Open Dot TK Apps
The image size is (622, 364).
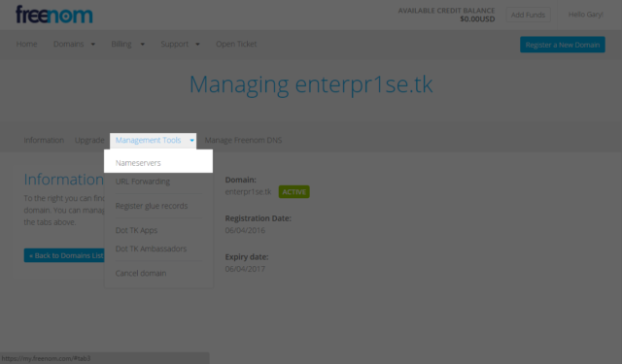click(x=136, y=230)
